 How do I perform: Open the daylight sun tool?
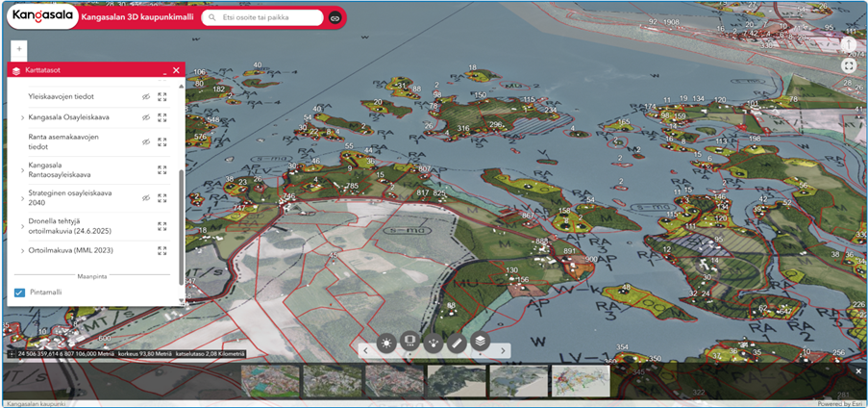[386, 342]
